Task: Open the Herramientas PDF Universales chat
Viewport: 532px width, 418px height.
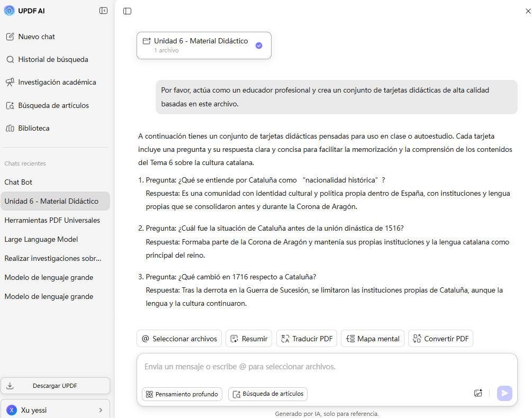Action: point(52,220)
